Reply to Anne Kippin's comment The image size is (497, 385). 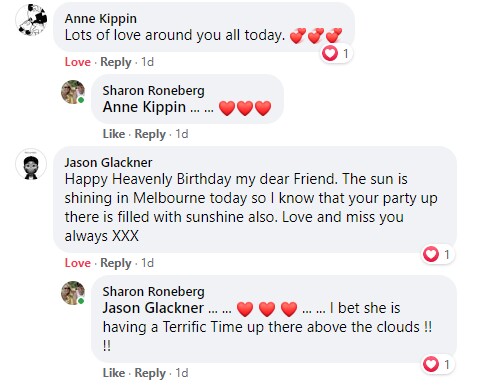coord(116,62)
